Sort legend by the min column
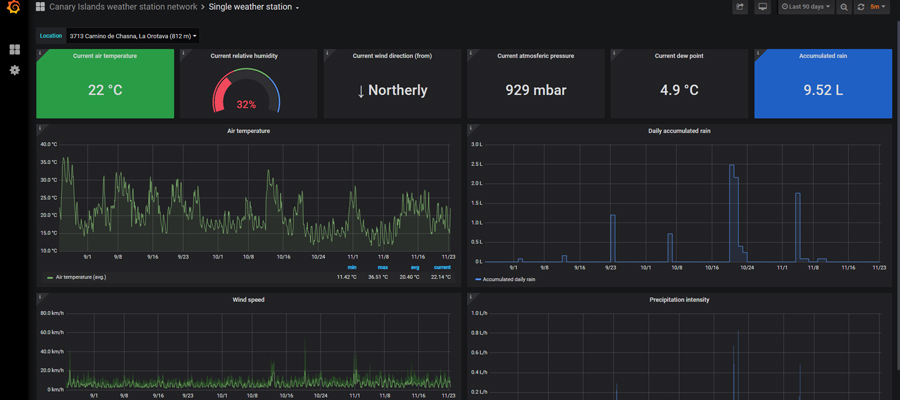The width and height of the screenshot is (900, 400). pos(352,267)
